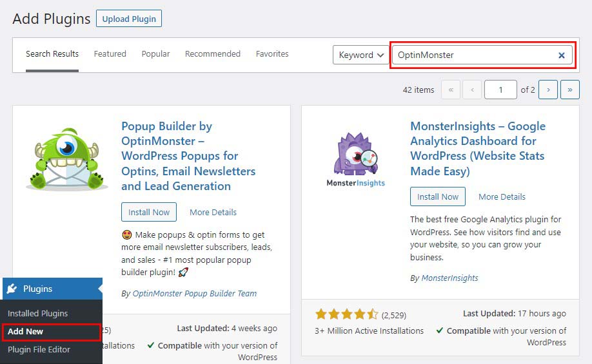Click the Add Plugins page heading

(52, 19)
